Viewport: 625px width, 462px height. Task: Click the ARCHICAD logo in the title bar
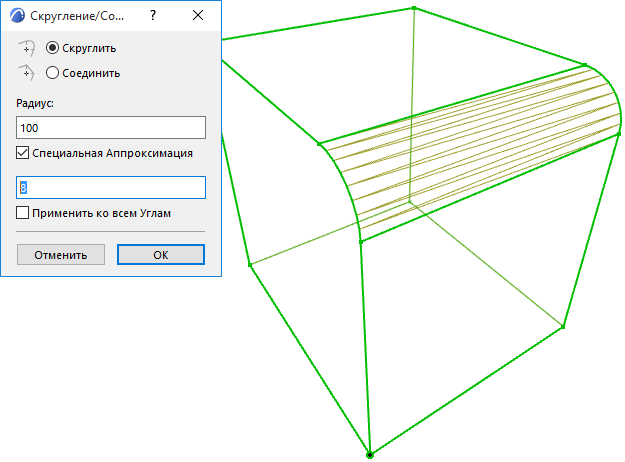[x=18, y=16]
